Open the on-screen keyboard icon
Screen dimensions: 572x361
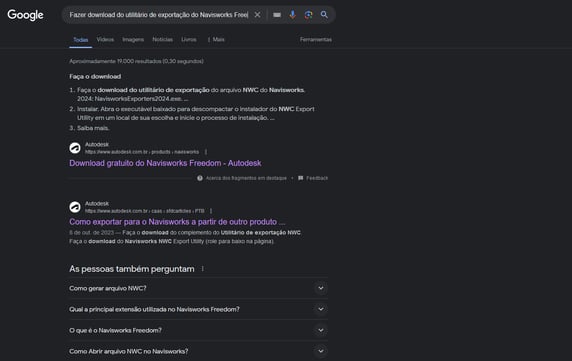(x=277, y=15)
